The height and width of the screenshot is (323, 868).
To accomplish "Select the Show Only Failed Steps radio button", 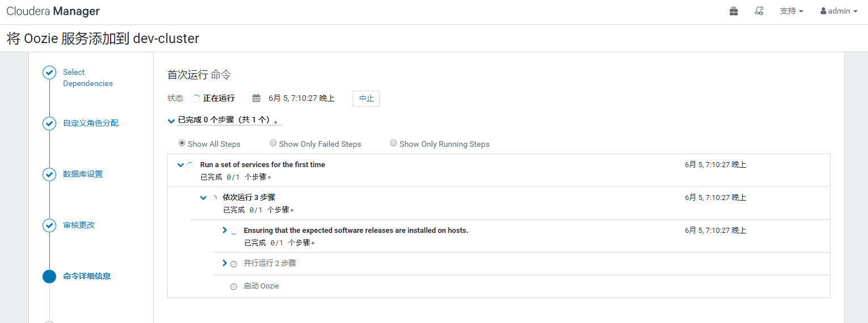I will [x=273, y=143].
